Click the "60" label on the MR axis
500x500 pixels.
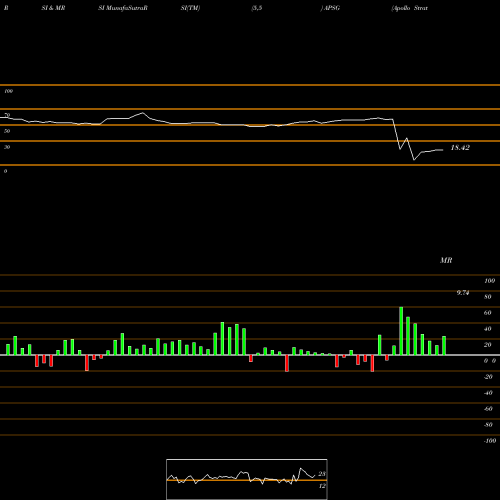[488, 313]
